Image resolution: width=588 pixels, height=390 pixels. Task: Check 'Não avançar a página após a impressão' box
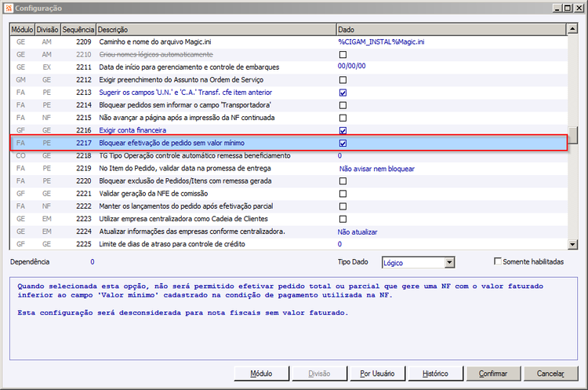point(343,118)
